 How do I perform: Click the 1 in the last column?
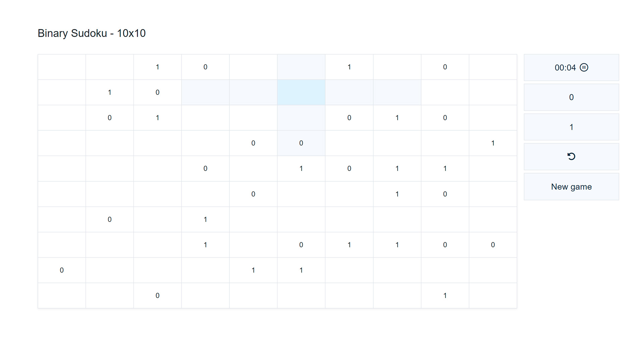click(x=493, y=143)
